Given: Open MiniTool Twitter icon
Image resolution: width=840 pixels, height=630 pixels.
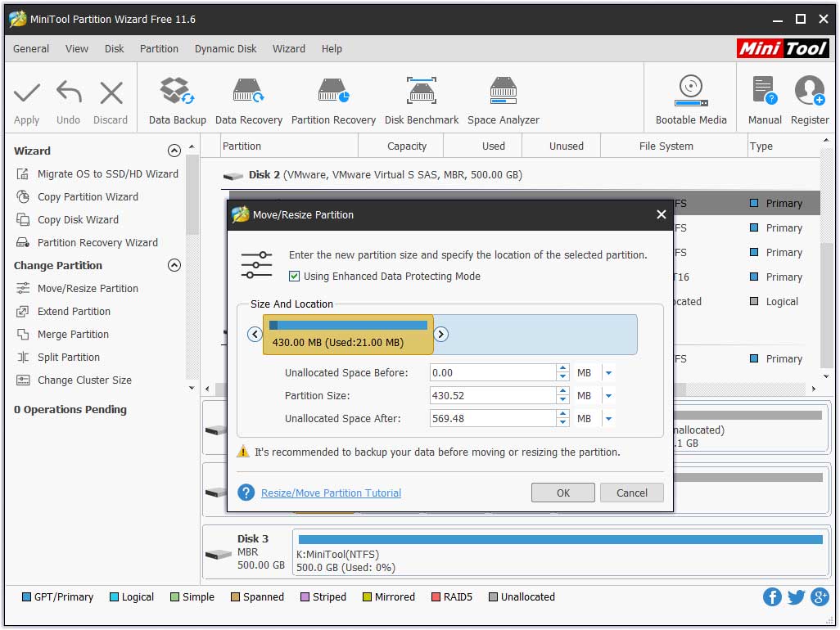Looking at the screenshot, I should (796, 596).
